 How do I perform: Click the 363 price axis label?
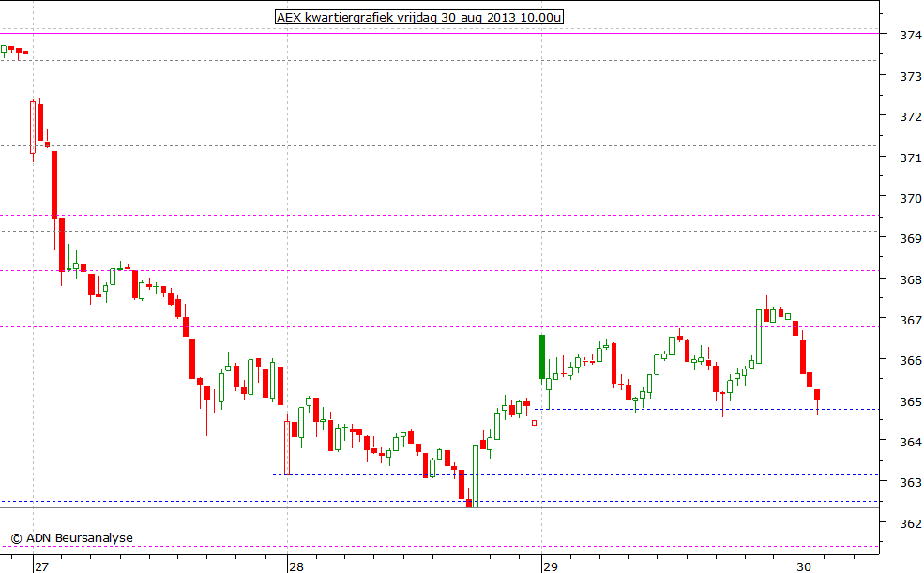coord(911,482)
